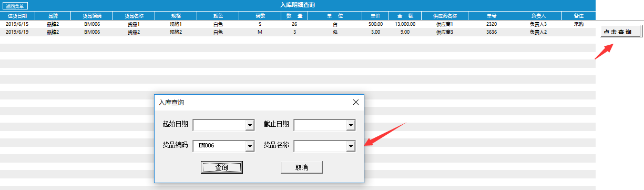
Task: Click the 负责人2 cell
Action: tap(538, 32)
